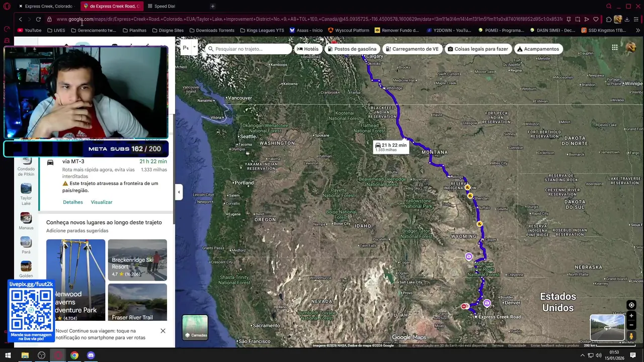Open the Downloads Torrents bookmark folder

coord(211,30)
